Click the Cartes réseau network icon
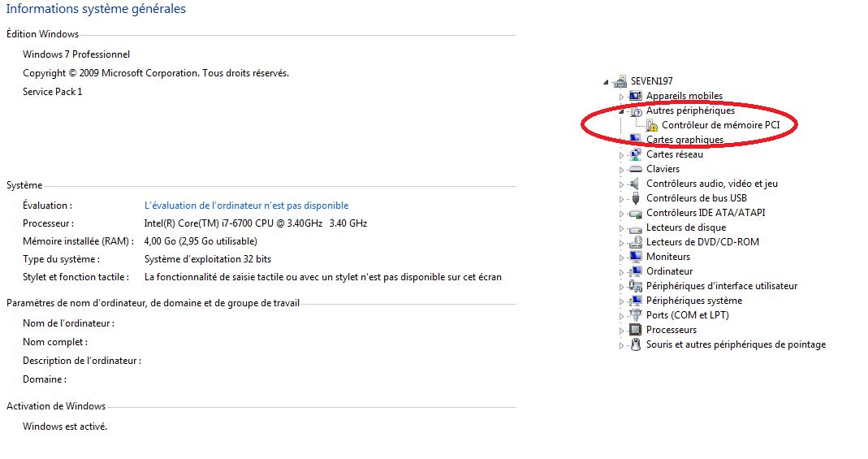 coord(636,154)
